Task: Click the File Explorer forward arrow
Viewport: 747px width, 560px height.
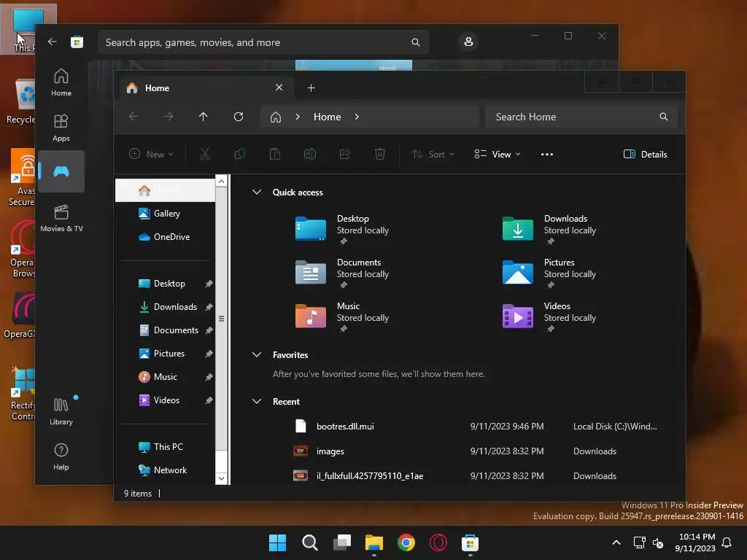Action: (169, 117)
